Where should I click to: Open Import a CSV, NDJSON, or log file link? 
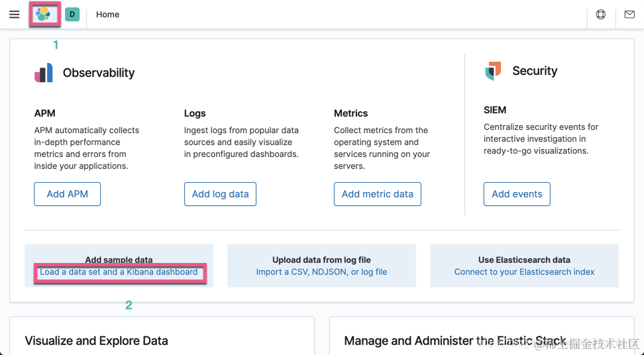[321, 272]
